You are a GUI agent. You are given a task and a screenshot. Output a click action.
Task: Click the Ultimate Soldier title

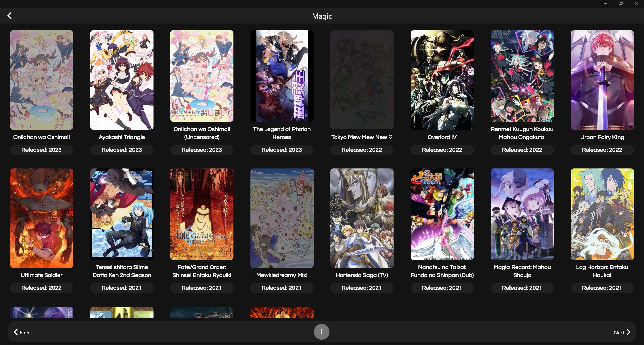coord(42,275)
